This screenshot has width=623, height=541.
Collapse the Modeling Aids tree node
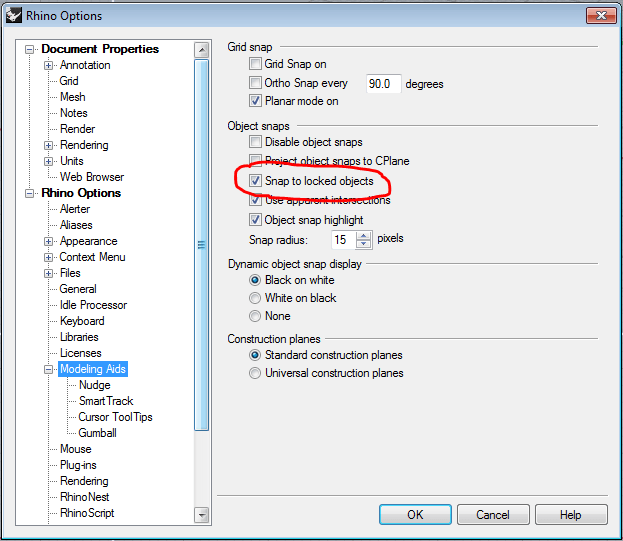[48, 369]
